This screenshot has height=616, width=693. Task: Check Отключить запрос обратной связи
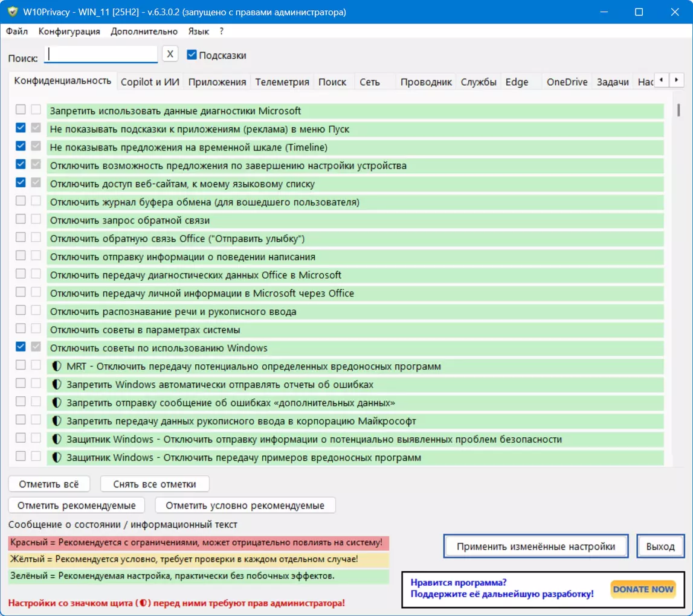coord(21,219)
